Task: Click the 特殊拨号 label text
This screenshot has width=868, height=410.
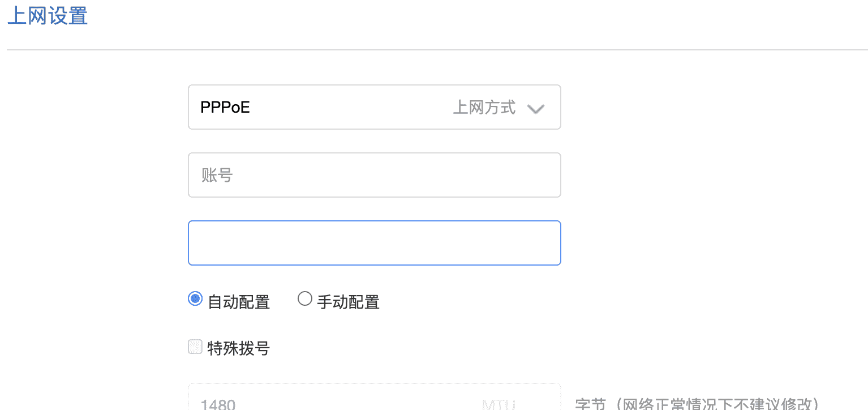Action: [x=239, y=348]
